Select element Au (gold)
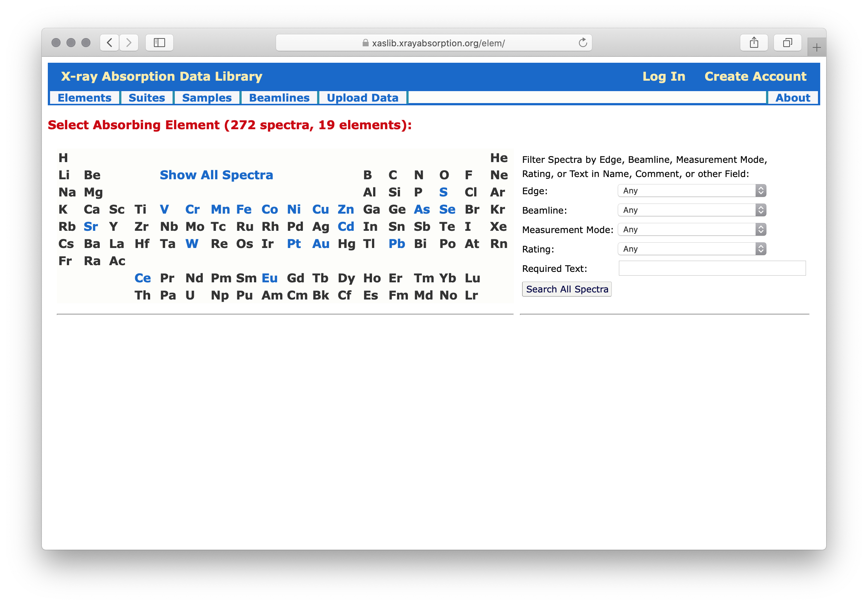This screenshot has width=868, height=605. (x=320, y=244)
